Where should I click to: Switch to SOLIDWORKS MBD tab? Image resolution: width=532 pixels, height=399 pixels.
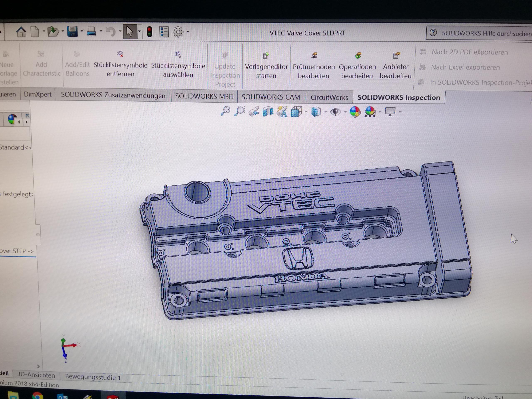click(204, 96)
